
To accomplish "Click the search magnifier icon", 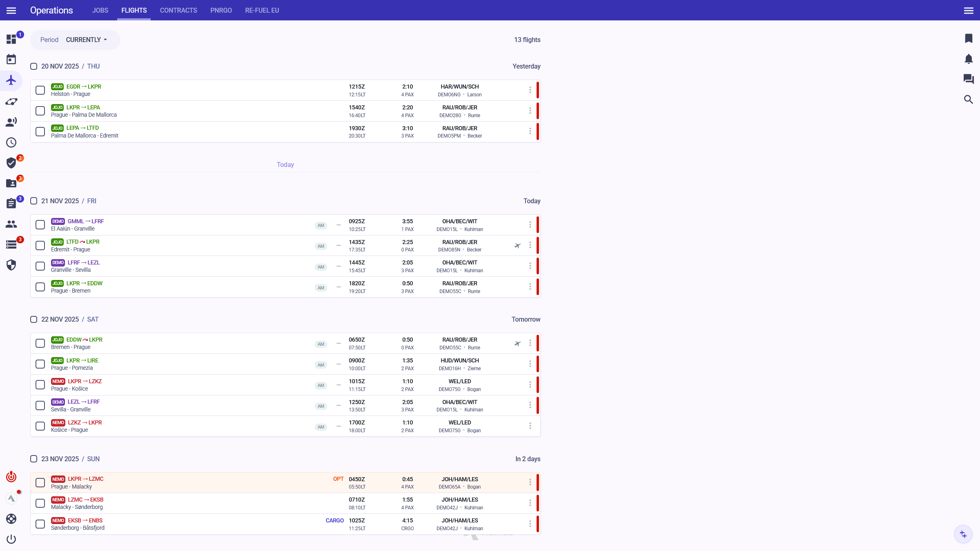I will tap(969, 100).
